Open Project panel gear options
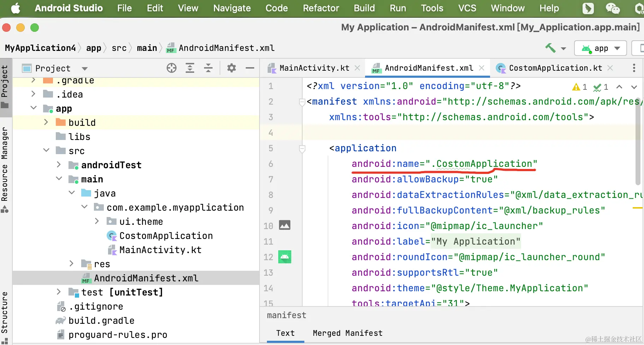The width and height of the screenshot is (644, 345). coord(232,68)
